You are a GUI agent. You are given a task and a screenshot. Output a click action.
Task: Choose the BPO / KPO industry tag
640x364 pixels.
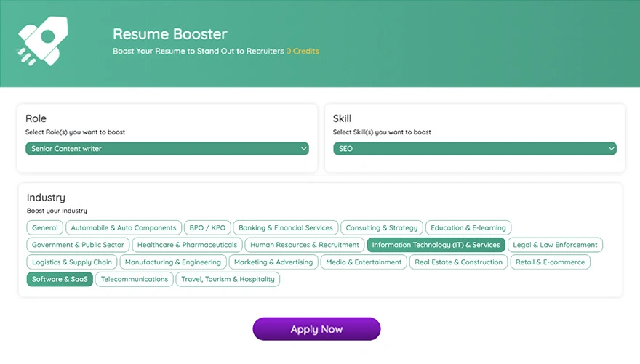coord(207,227)
